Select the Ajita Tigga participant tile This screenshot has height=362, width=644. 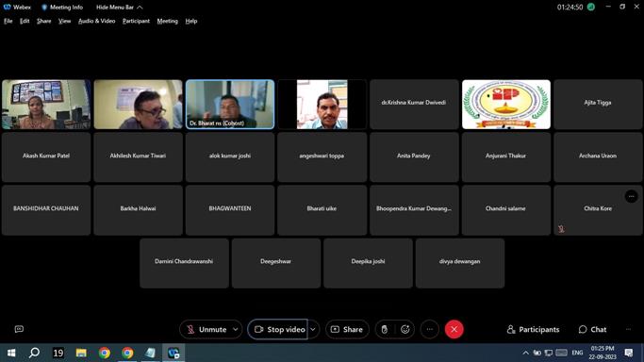pos(598,105)
